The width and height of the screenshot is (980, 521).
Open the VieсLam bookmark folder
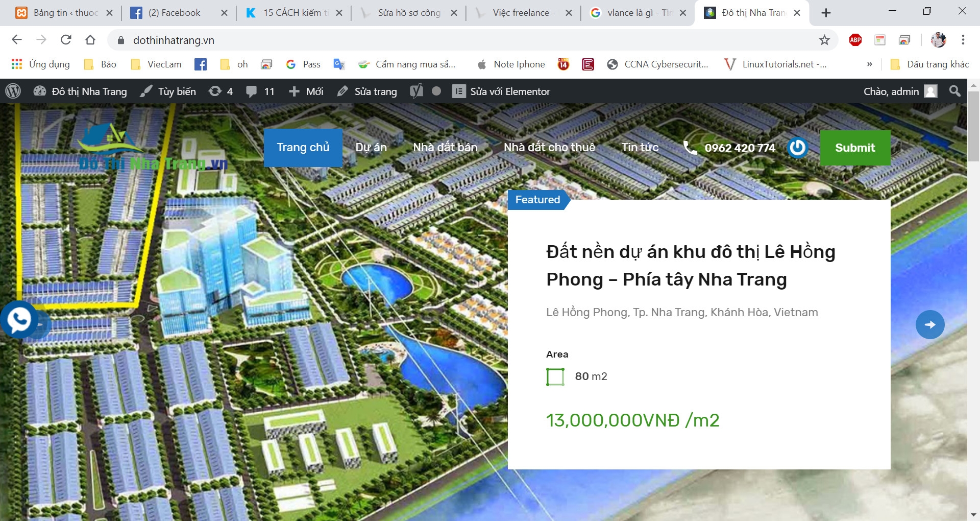(156, 64)
